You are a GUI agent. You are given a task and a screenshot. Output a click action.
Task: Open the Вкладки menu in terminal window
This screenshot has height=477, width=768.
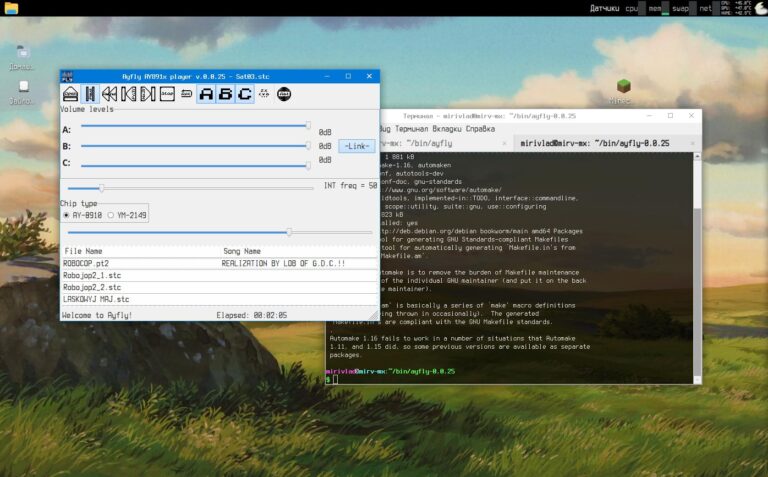tap(447, 129)
